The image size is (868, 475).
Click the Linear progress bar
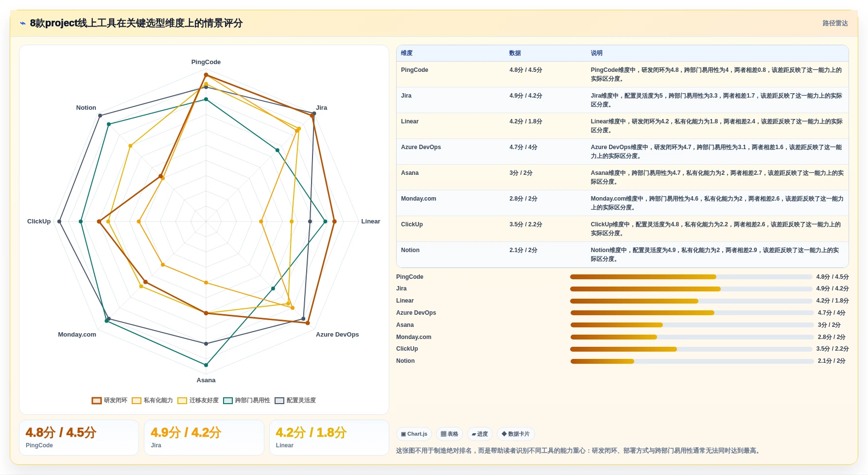tap(691, 301)
